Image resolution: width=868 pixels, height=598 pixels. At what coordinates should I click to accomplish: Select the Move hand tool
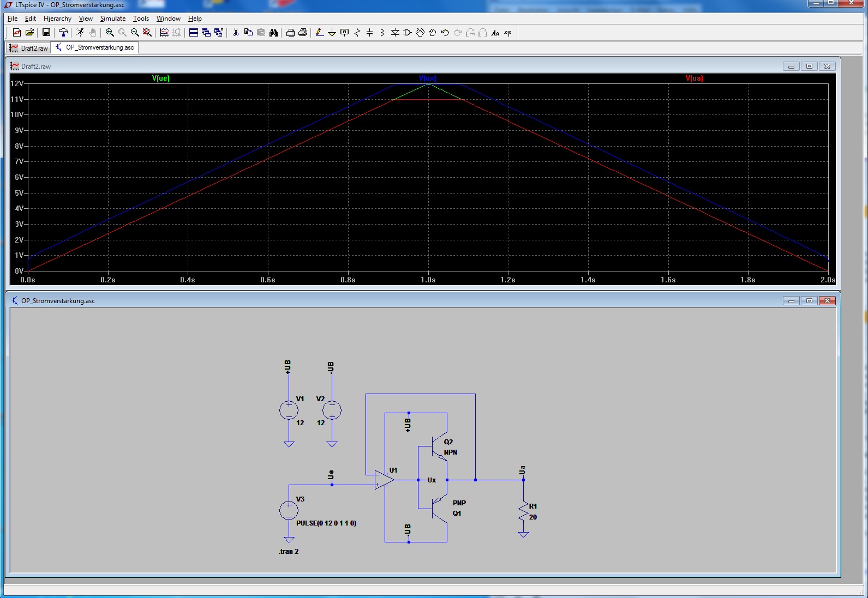pos(420,33)
